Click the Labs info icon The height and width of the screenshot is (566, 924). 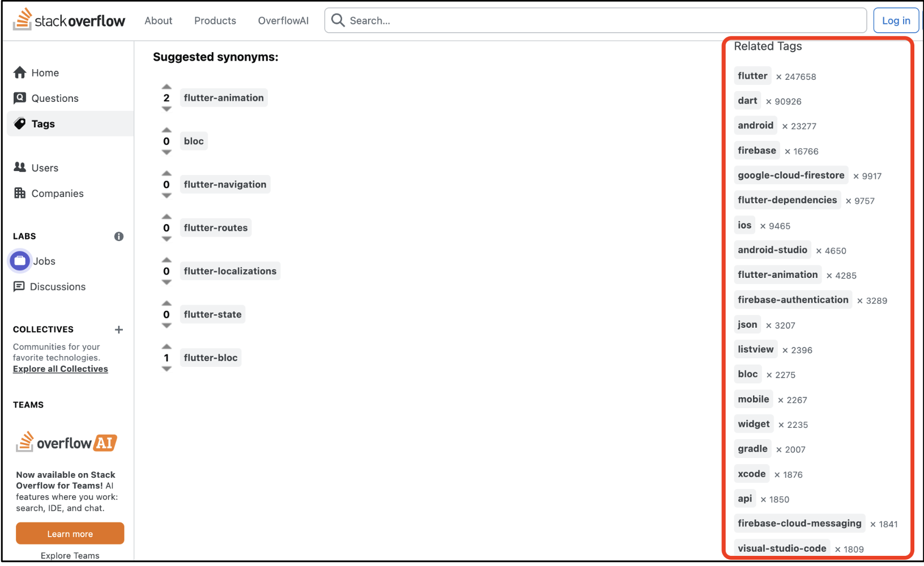[x=119, y=237]
